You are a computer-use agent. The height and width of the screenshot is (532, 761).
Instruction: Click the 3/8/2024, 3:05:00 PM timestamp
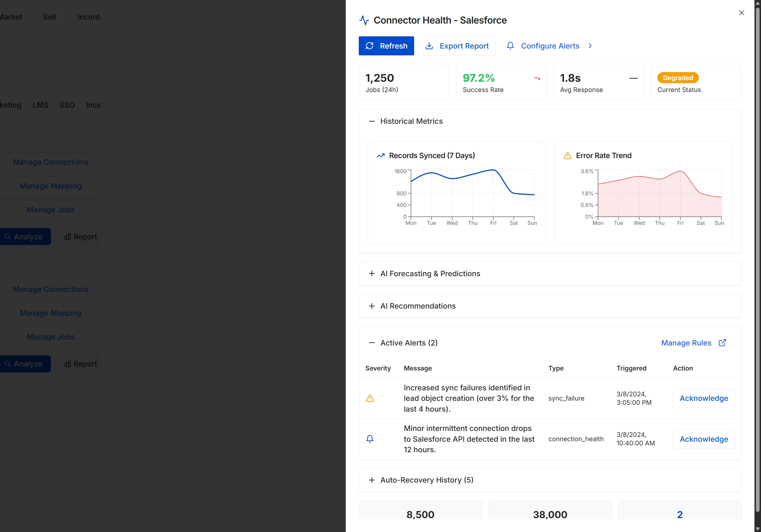point(634,398)
